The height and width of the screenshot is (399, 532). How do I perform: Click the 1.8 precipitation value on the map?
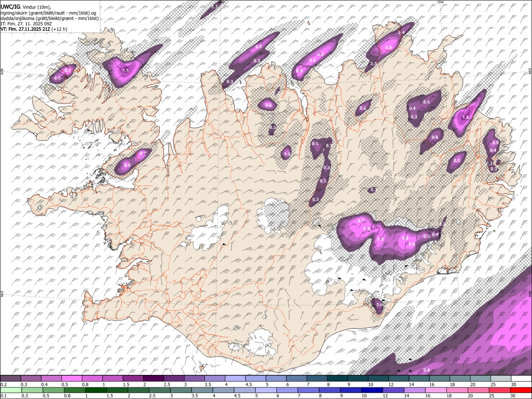point(465,118)
